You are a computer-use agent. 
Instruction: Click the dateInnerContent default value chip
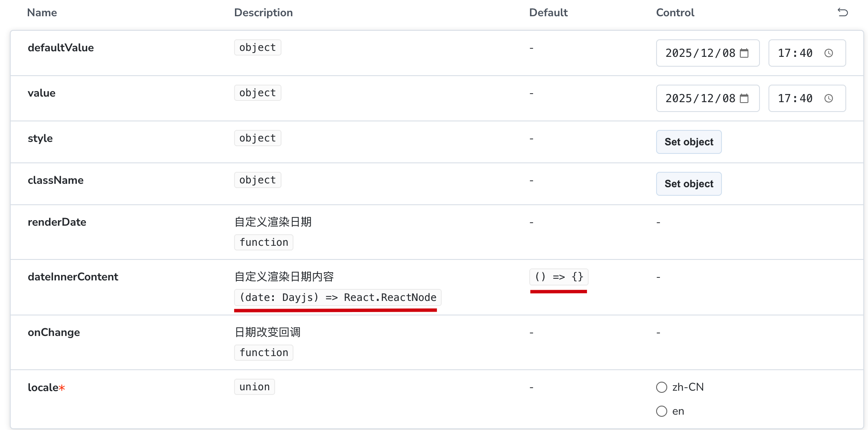click(559, 277)
